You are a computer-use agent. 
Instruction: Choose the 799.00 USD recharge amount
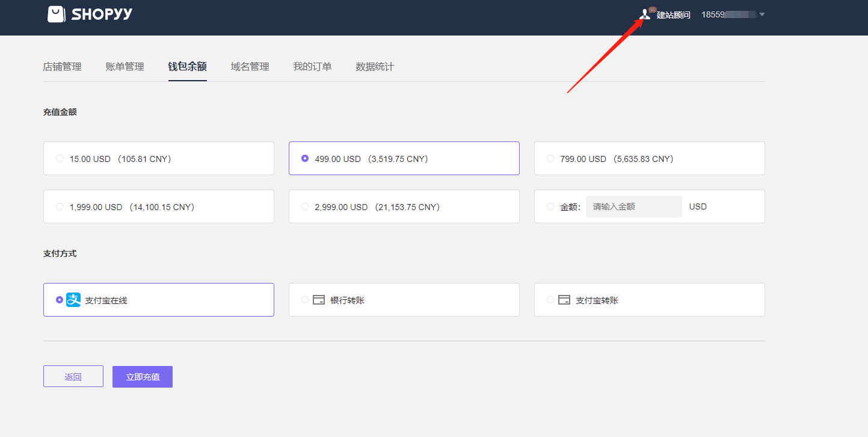tap(550, 159)
